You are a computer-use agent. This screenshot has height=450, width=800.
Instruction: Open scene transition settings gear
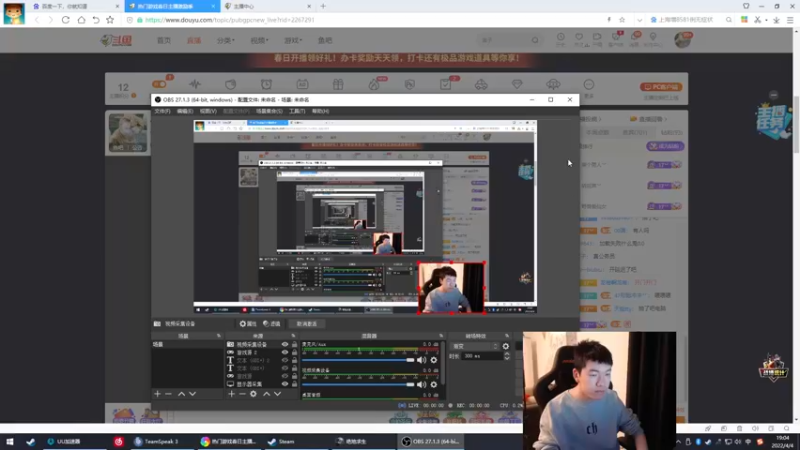point(506,346)
